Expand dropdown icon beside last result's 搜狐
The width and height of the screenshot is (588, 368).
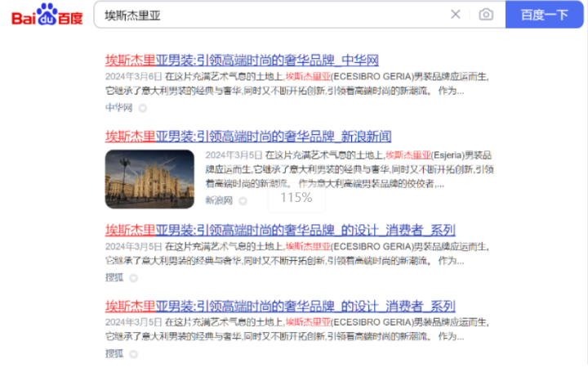(133, 354)
